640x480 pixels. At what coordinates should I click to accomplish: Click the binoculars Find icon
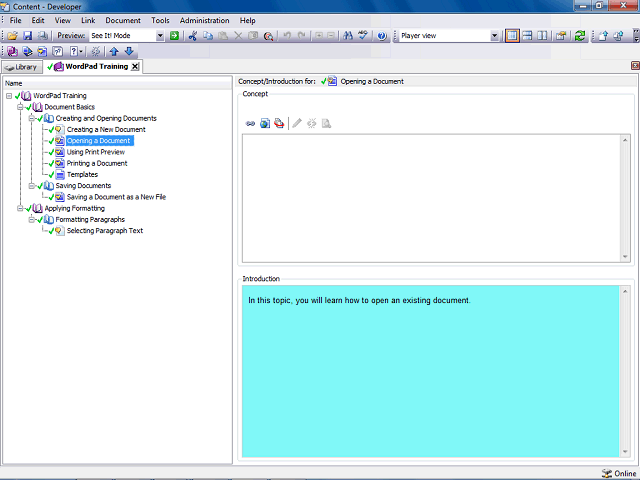(348, 36)
